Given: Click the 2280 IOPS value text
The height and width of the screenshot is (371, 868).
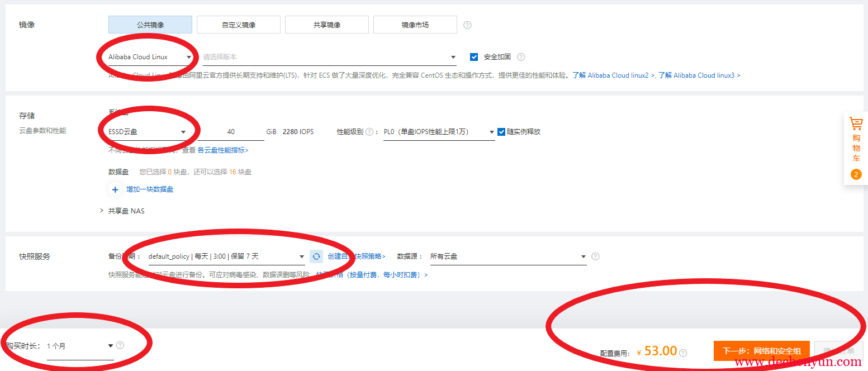Looking at the screenshot, I should pyautogui.click(x=298, y=132).
